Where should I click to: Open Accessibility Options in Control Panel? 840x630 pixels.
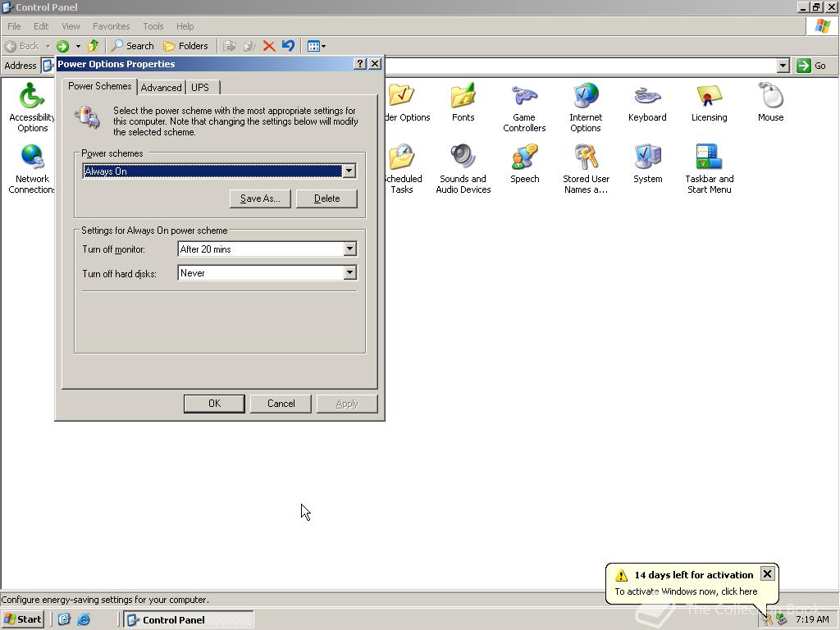(x=32, y=107)
